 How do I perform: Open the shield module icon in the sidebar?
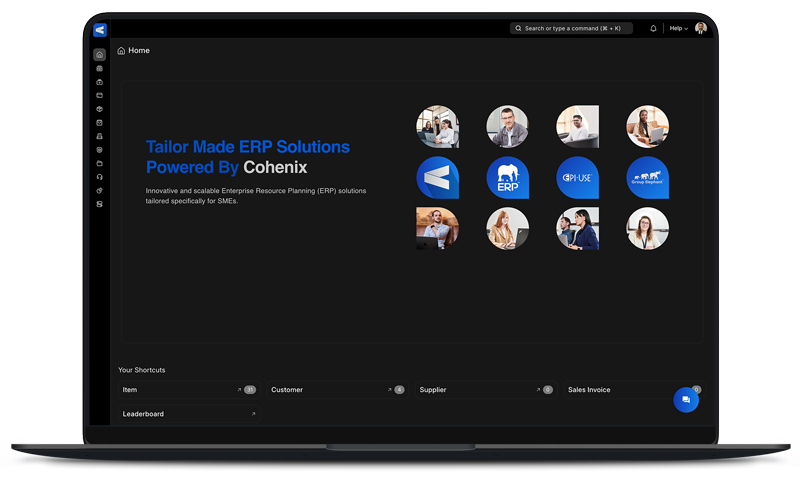click(99, 150)
